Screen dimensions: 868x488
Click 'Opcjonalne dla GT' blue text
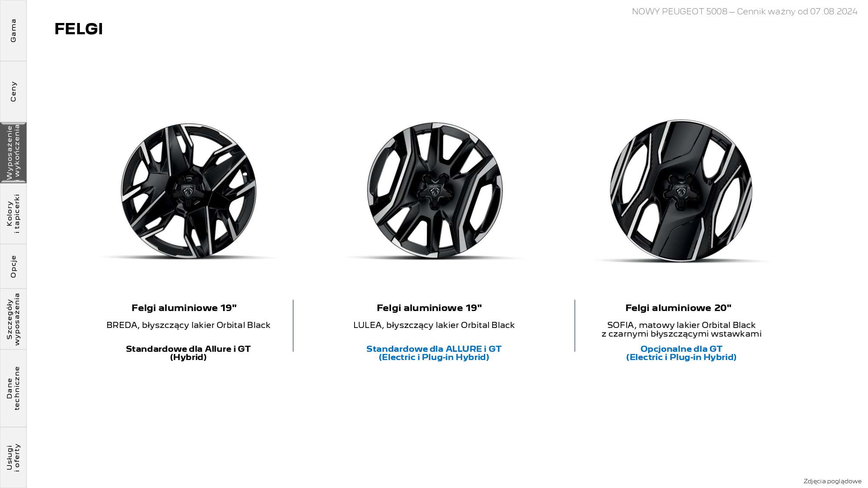681,349
